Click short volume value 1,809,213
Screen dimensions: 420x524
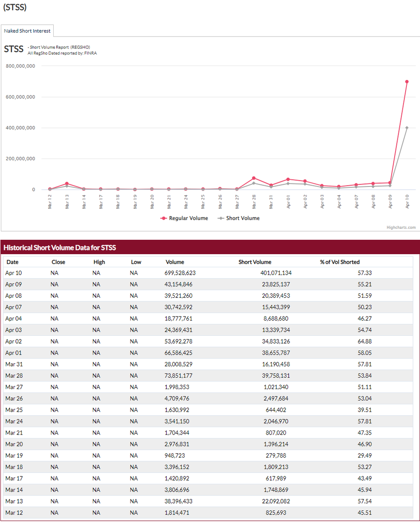tap(276, 466)
